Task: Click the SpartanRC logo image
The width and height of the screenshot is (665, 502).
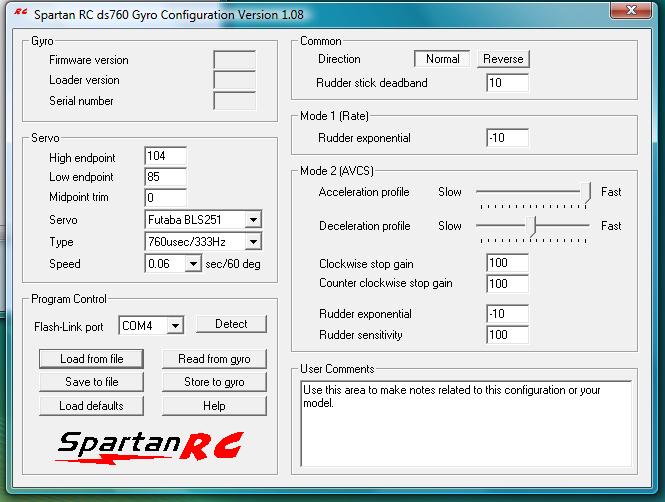Action: (x=149, y=444)
